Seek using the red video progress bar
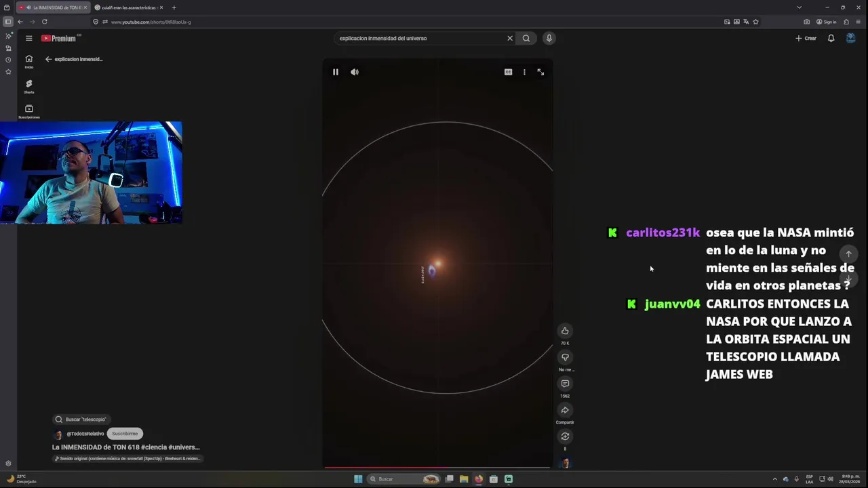 (437, 467)
